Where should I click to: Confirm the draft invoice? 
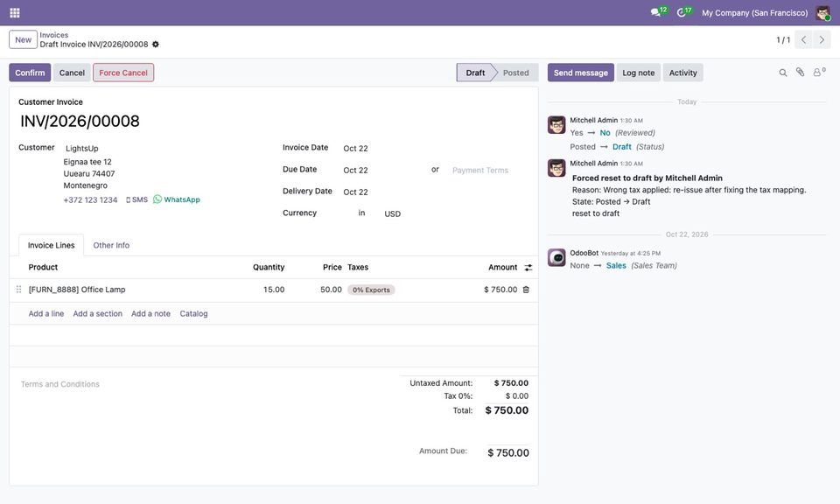[x=30, y=73]
